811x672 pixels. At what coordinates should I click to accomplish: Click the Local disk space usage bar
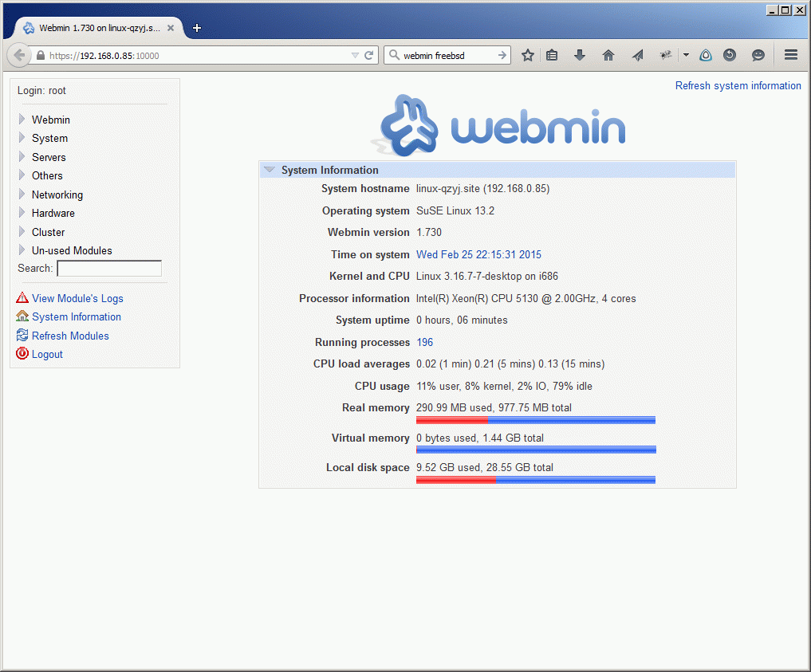536,480
